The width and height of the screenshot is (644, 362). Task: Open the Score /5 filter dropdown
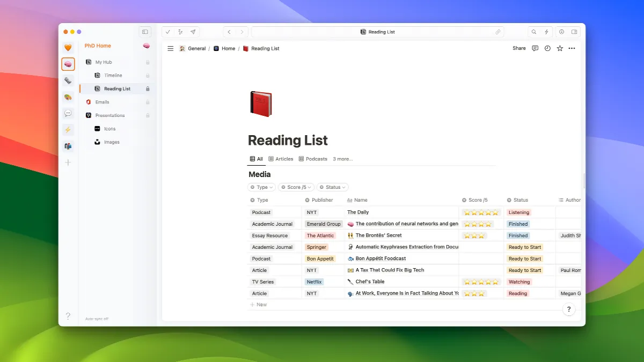[x=296, y=187]
